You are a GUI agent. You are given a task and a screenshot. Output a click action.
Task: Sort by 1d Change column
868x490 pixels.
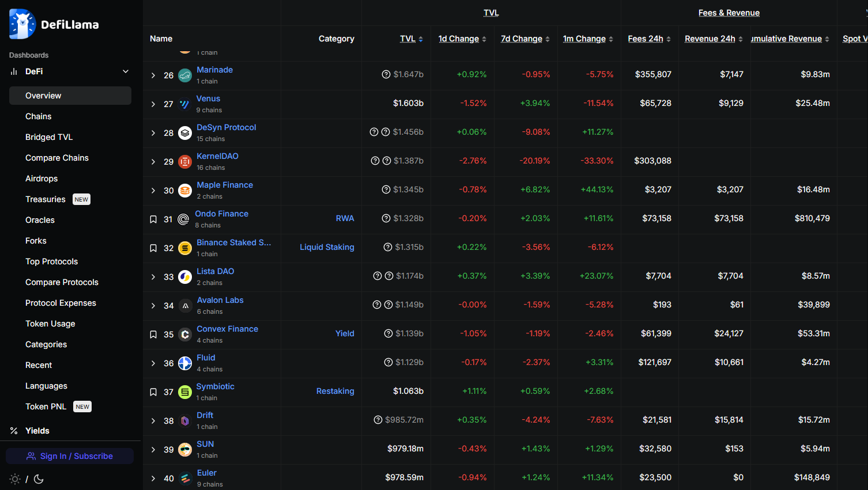[x=462, y=39]
